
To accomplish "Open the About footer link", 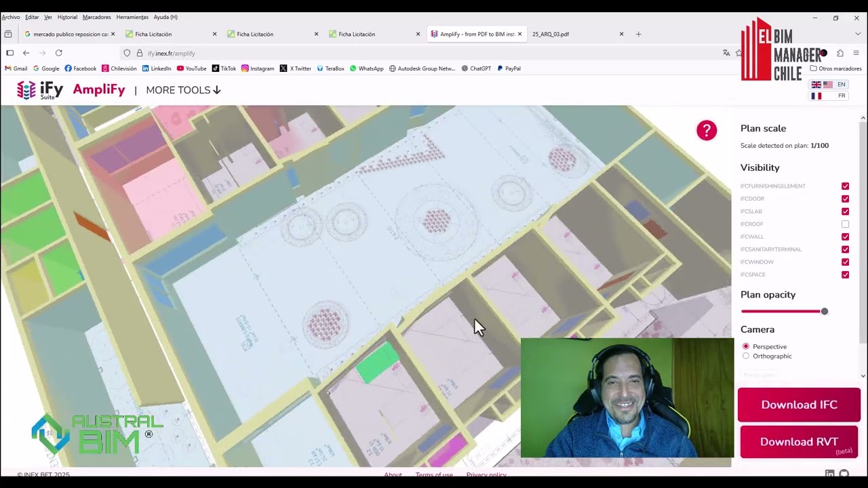I will click(393, 474).
